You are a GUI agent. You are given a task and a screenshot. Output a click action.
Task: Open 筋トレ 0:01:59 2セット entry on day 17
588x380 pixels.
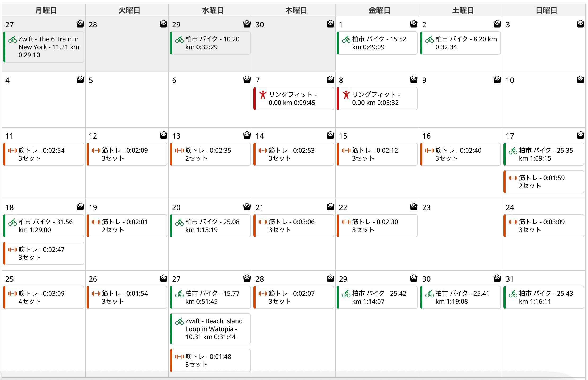click(x=544, y=182)
